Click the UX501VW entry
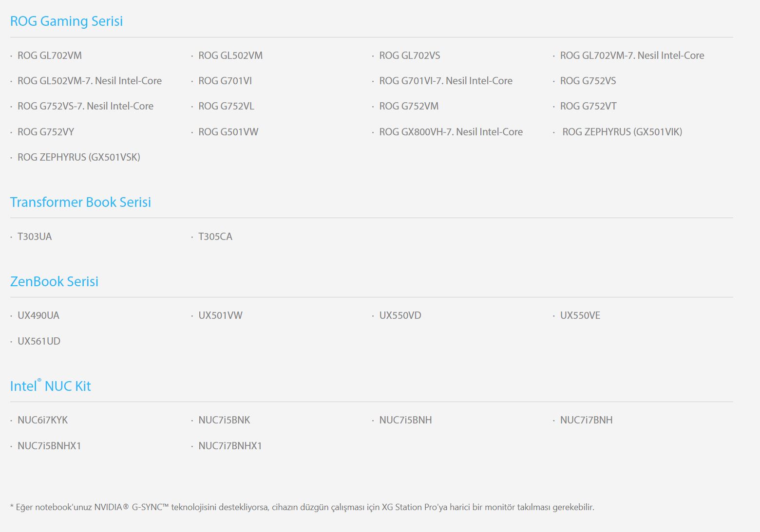Image resolution: width=760 pixels, height=532 pixels. coord(220,315)
